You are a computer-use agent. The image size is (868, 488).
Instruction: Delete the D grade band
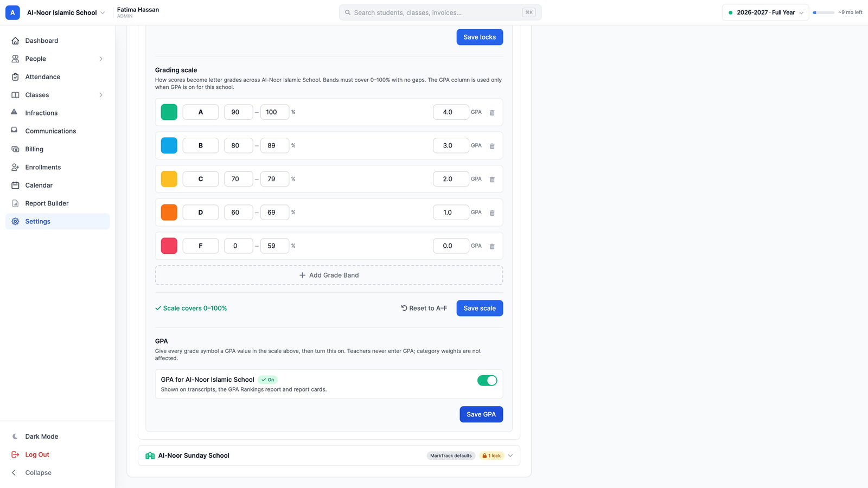[492, 213]
